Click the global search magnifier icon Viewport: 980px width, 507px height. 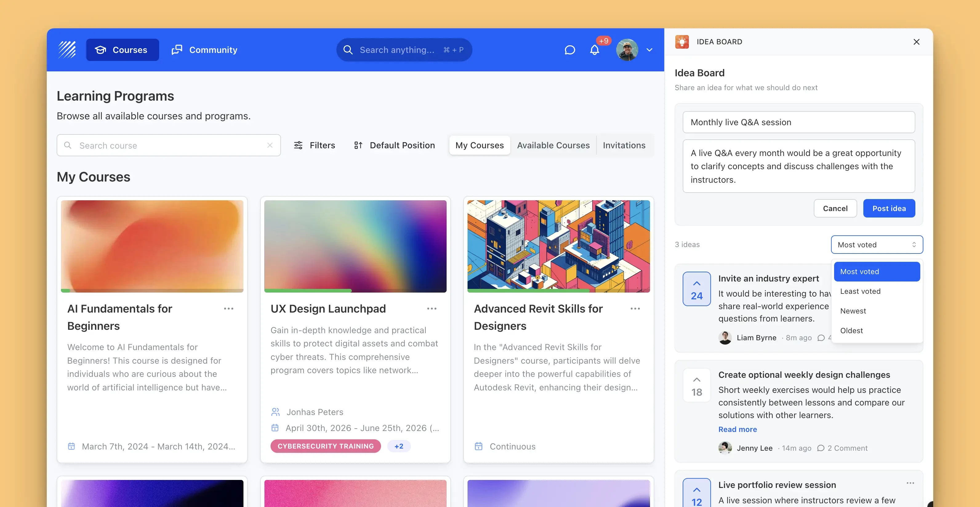coord(348,50)
